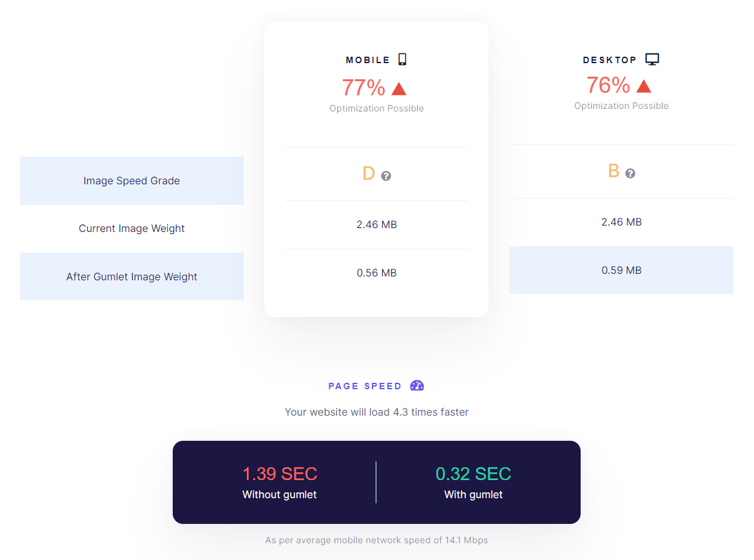Click the 77% mobile optimization percentage
This screenshot has width=754, height=560.
[x=363, y=88]
